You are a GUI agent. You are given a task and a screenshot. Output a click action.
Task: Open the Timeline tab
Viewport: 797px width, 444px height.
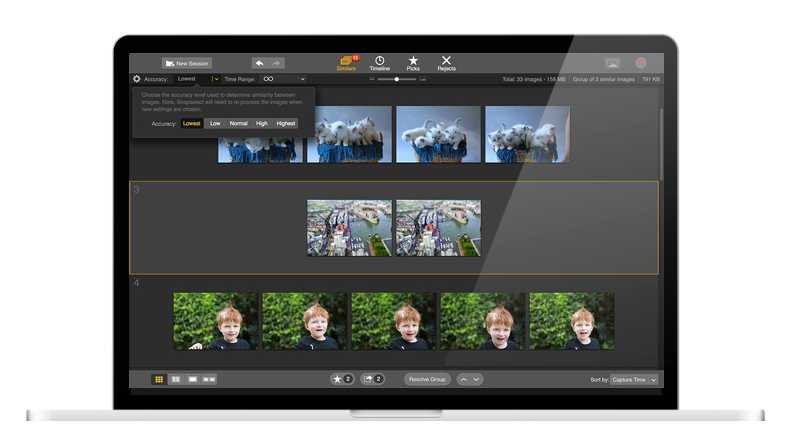pyautogui.click(x=380, y=64)
